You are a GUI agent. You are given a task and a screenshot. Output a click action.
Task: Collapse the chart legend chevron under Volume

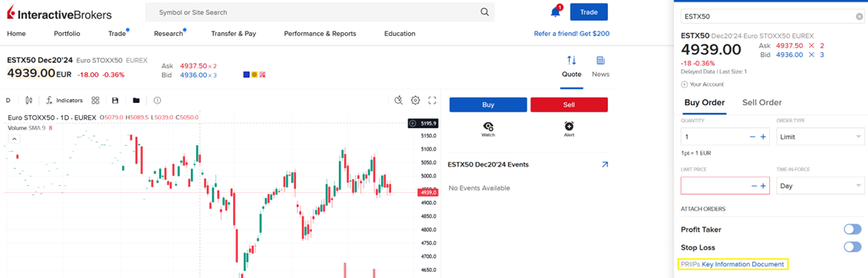15,139
